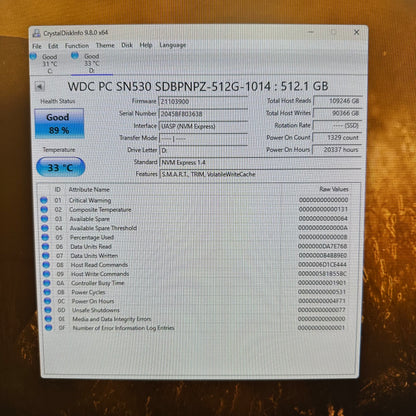Viewport: 416px width, 416px height.
Task: Click status dot for Power Cycles
Action: point(47,292)
